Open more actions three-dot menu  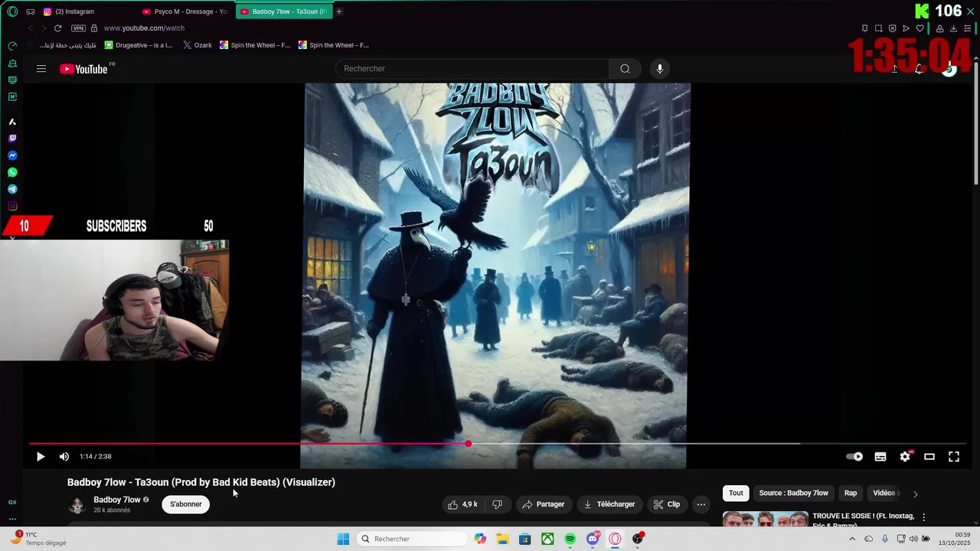pyautogui.click(x=701, y=504)
